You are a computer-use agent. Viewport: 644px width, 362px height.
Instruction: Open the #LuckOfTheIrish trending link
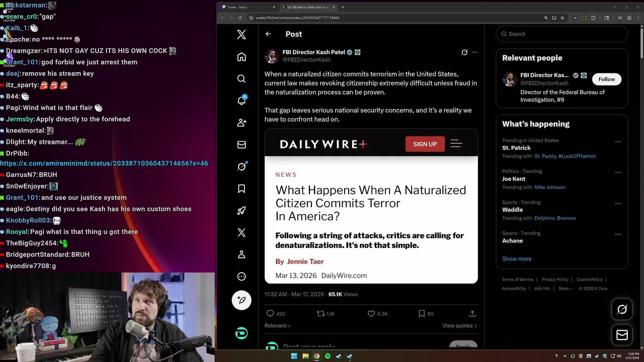[577, 156]
